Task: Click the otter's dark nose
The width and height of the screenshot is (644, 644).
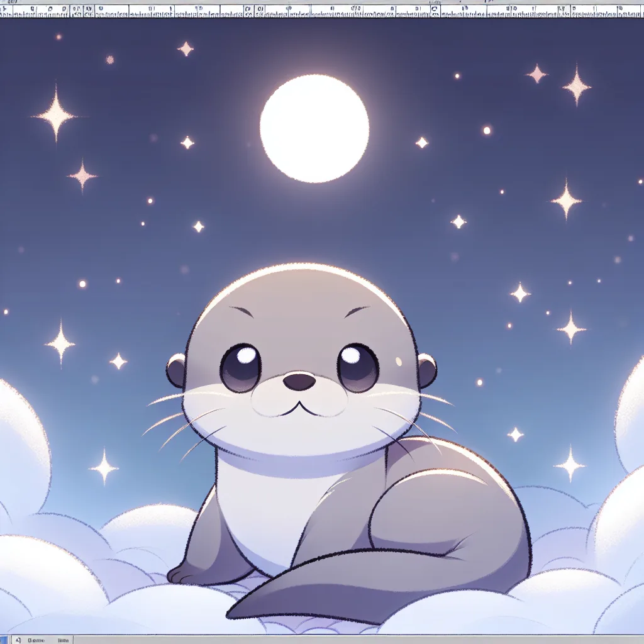Action: [x=299, y=380]
